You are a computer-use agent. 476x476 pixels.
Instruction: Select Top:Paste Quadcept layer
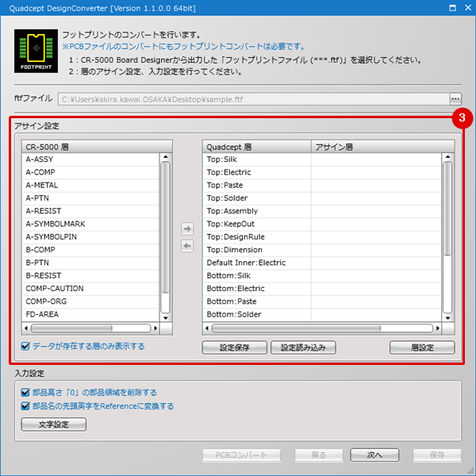coord(322,185)
